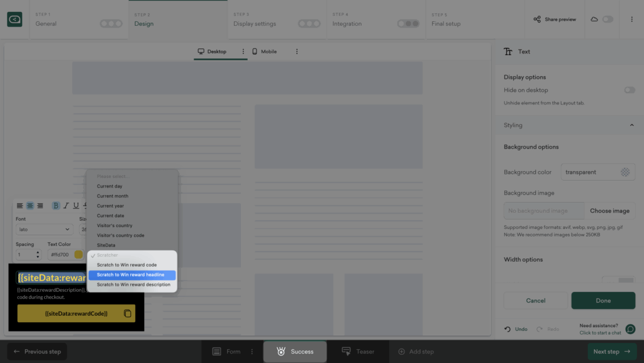Toggle the cloud publish switch
Screen dimensions: 644x363
tap(607, 20)
